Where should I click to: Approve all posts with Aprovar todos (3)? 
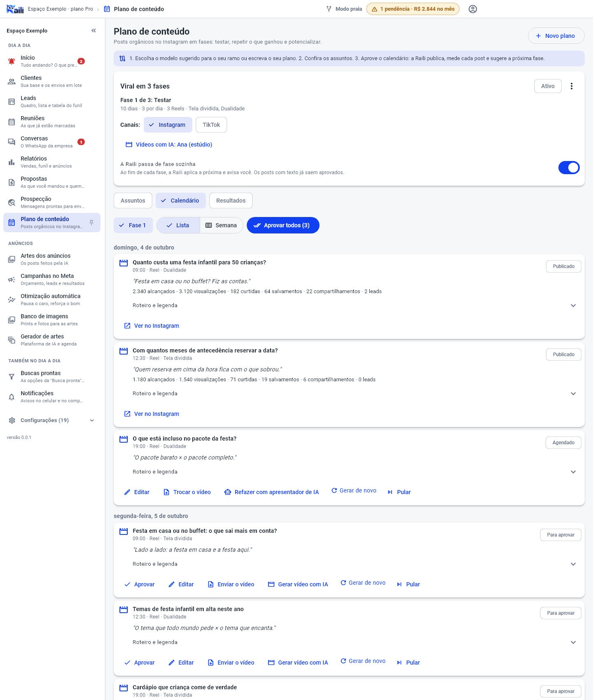pos(283,225)
